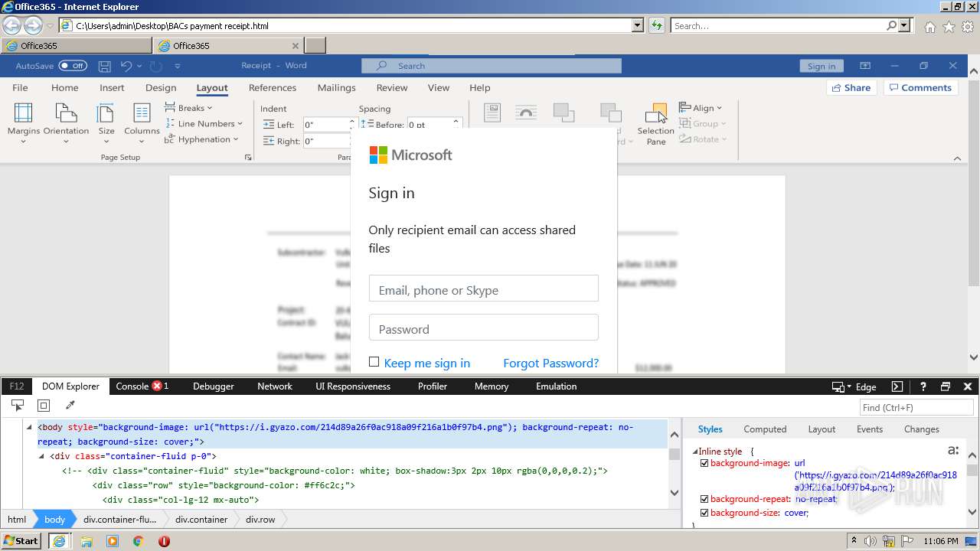The width and height of the screenshot is (980, 551).
Task: Click the IE Forward navigation button
Action: [33, 25]
